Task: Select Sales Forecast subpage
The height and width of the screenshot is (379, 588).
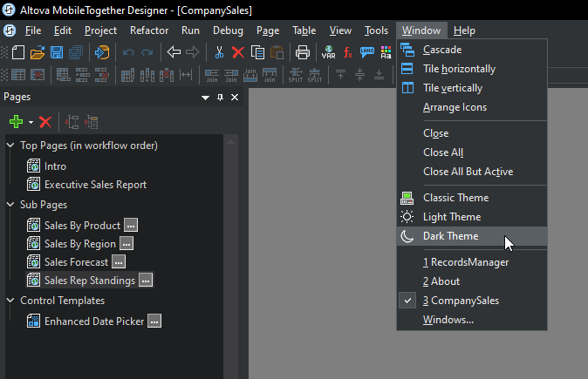Action: 76,262
